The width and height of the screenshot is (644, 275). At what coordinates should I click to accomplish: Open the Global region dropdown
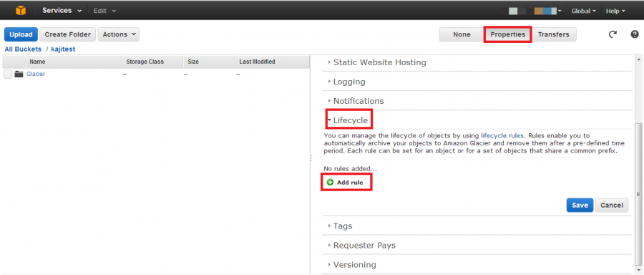click(583, 11)
